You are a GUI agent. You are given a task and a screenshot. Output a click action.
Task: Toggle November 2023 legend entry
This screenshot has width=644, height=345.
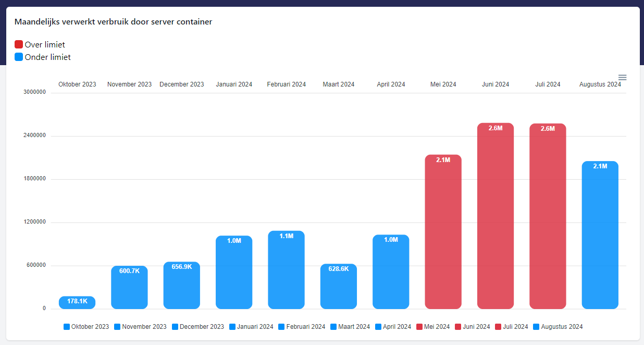(141, 327)
